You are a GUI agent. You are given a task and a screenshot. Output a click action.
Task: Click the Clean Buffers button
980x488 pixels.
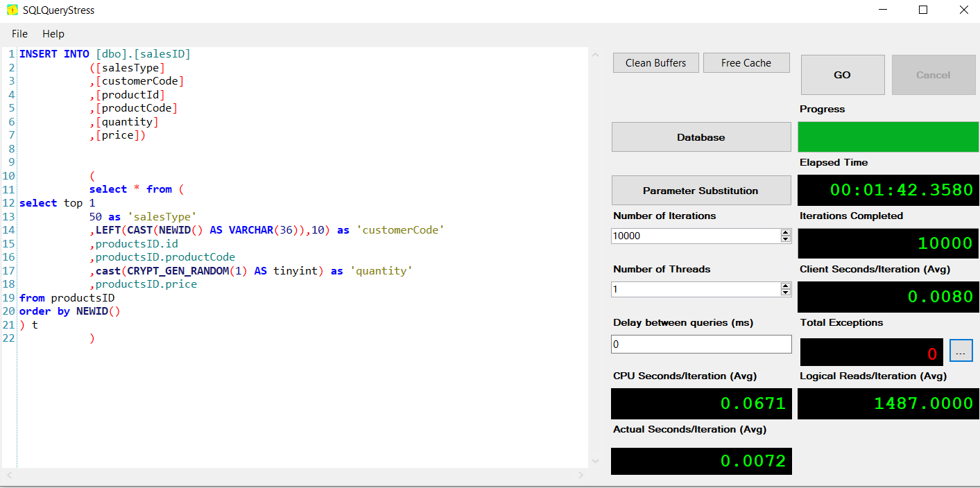655,62
